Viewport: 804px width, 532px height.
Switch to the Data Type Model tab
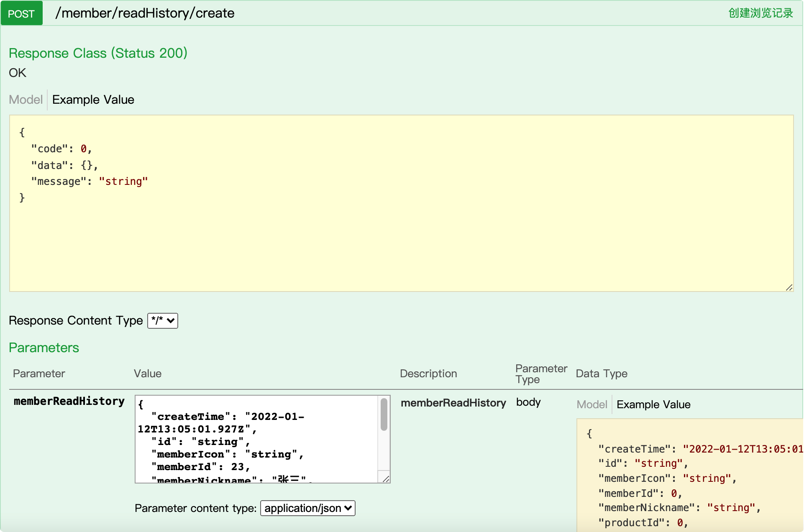pyautogui.click(x=591, y=404)
